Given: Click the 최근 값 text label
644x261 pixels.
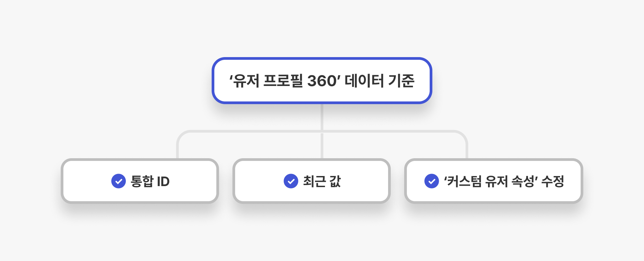Looking at the screenshot, I should 322,181.
